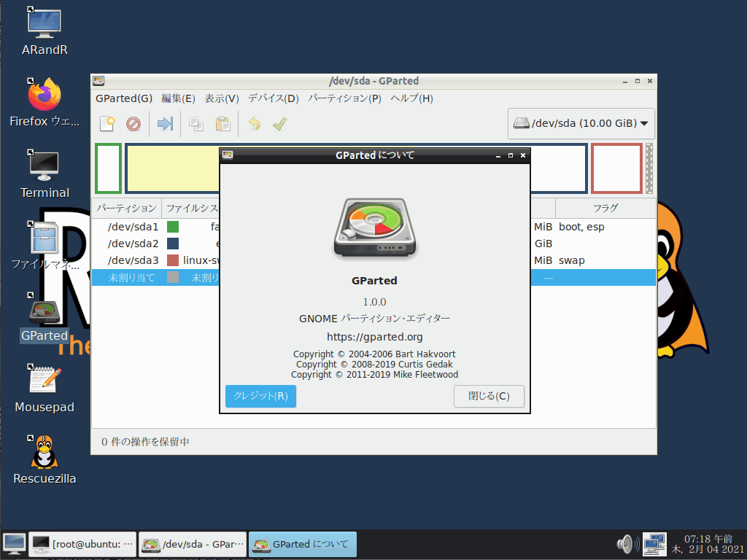747x560 pixels.
Task: Open the 編集(E) menu
Action: (178, 98)
